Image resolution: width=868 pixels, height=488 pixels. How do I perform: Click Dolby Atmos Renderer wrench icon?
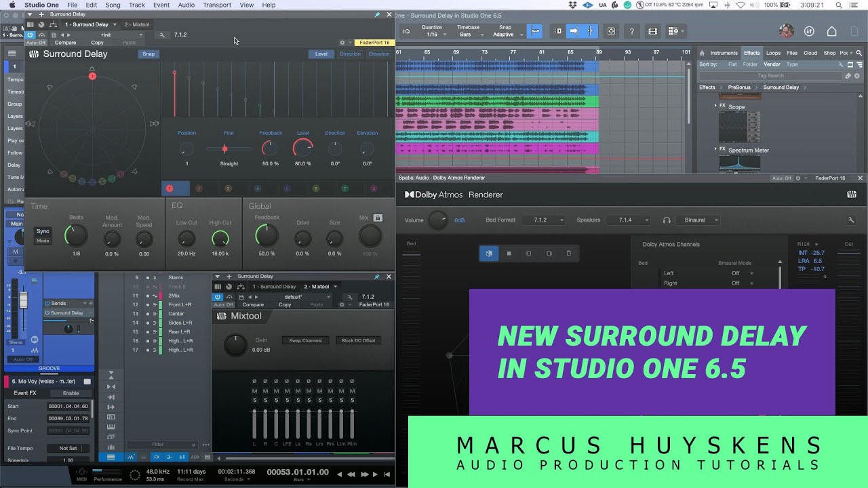pos(850,220)
